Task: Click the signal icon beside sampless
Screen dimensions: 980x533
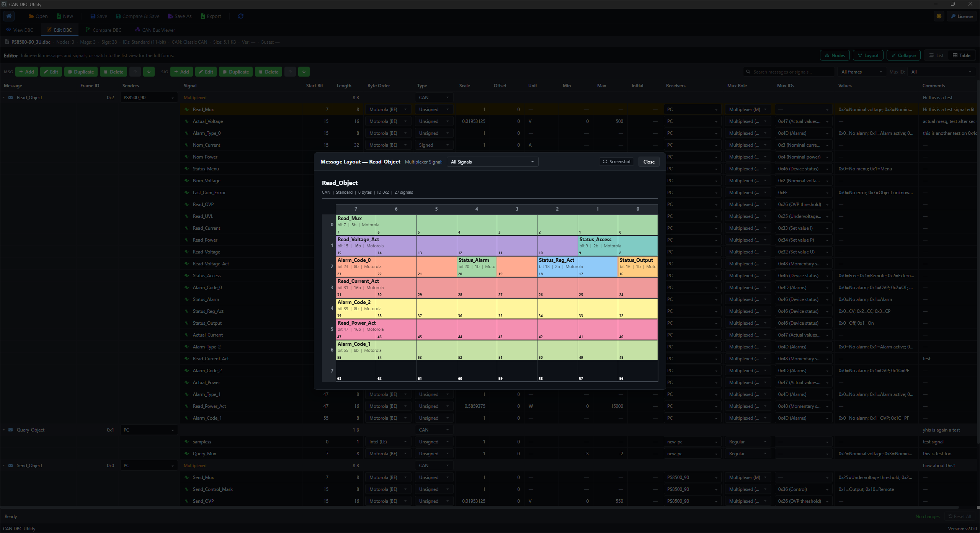Action: pos(187,442)
